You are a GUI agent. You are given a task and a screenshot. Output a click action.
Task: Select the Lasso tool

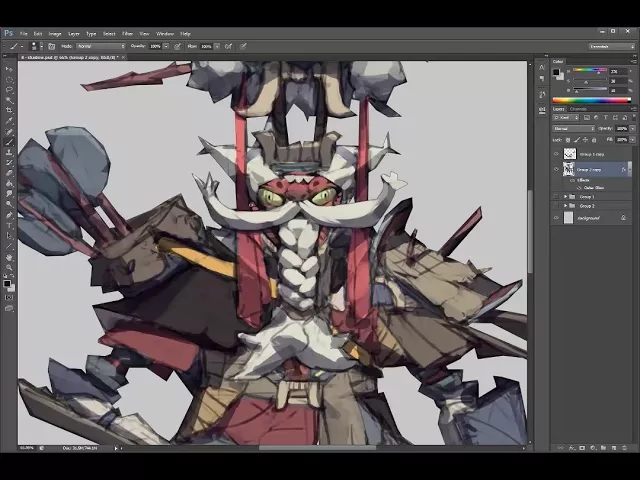(9, 90)
